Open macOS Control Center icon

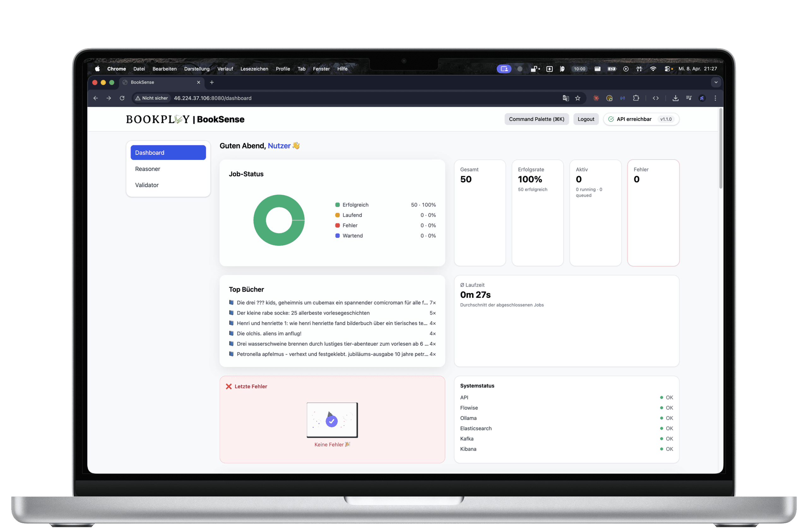[668, 69]
